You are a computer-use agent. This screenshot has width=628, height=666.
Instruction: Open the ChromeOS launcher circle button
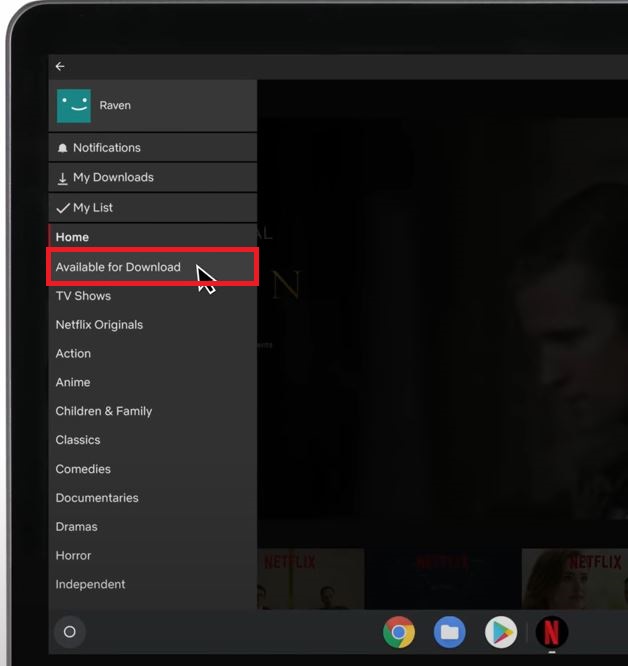[x=70, y=632]
